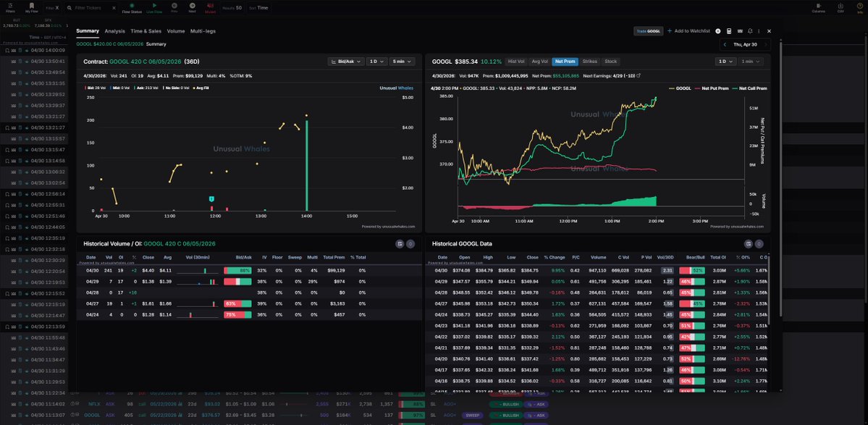Select the Hist Vol chart toggle

tap(516, 62)
